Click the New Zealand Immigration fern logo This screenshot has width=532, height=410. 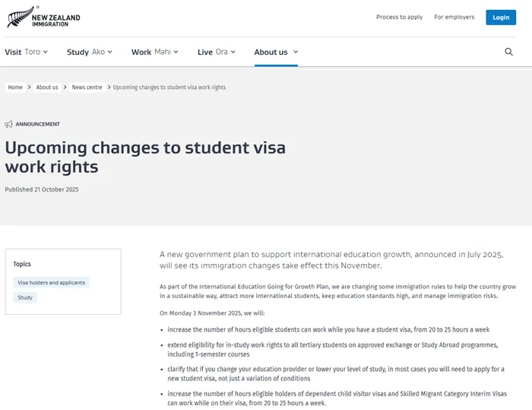click(21, 17)
